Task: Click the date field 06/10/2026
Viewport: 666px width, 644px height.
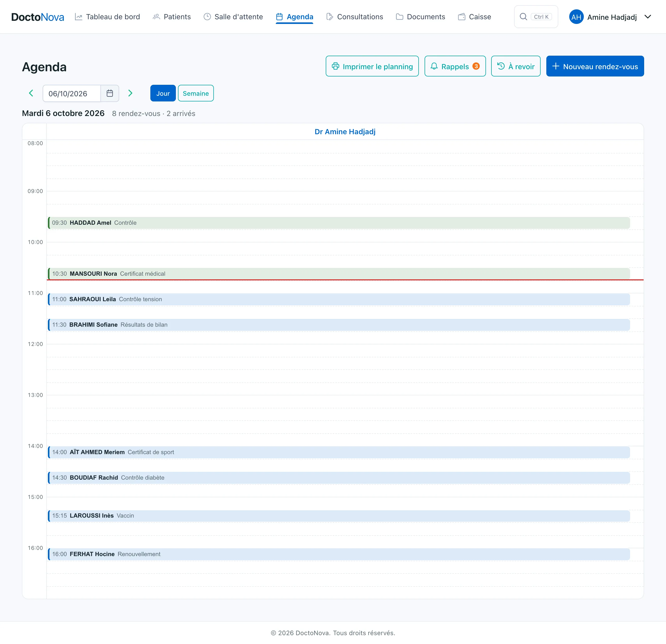Action: point(72,93)
